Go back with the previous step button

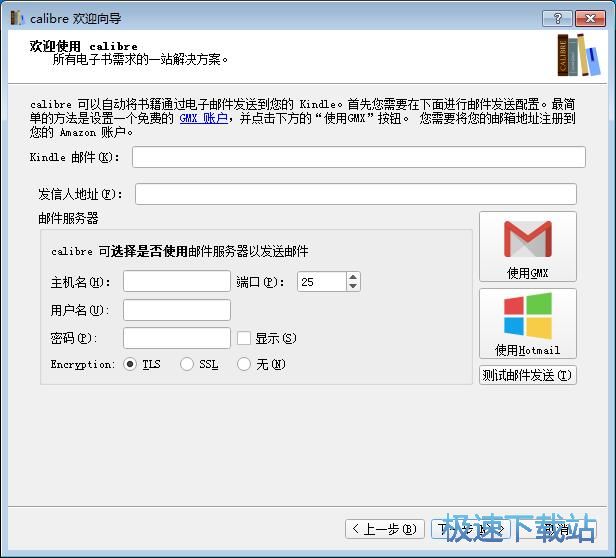point(385,529)
